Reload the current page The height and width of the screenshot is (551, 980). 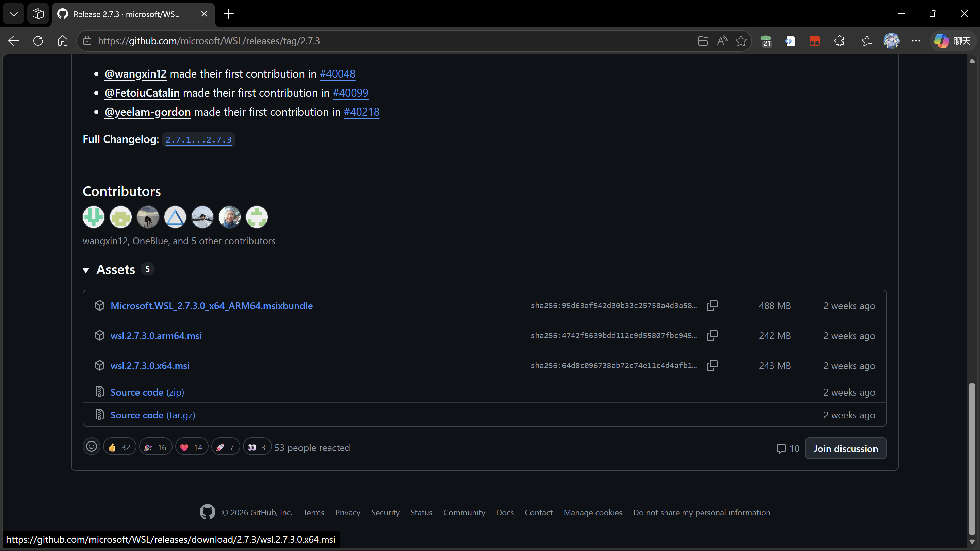click(x=38, y=41)
